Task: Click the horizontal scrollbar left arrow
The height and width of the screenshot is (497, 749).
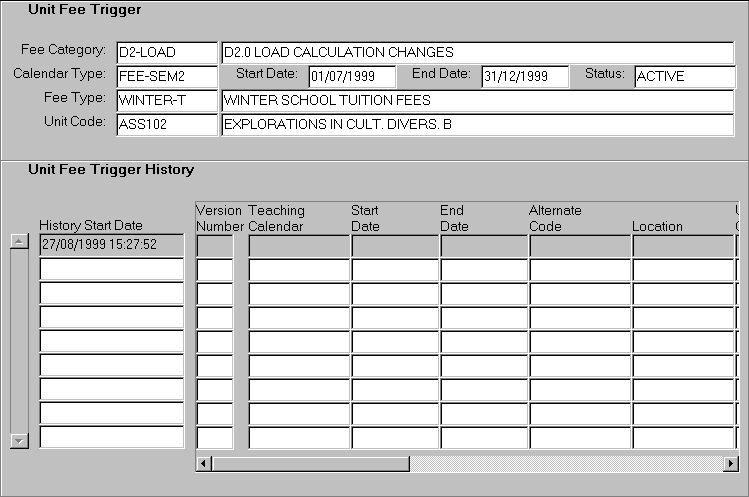Action: pyautogui.click(x=203, y=464)
